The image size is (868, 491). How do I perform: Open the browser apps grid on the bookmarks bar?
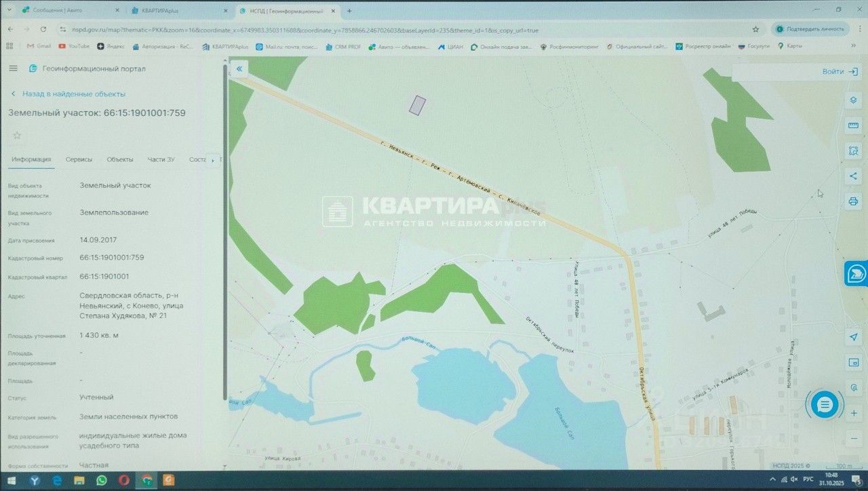[9, 46]
